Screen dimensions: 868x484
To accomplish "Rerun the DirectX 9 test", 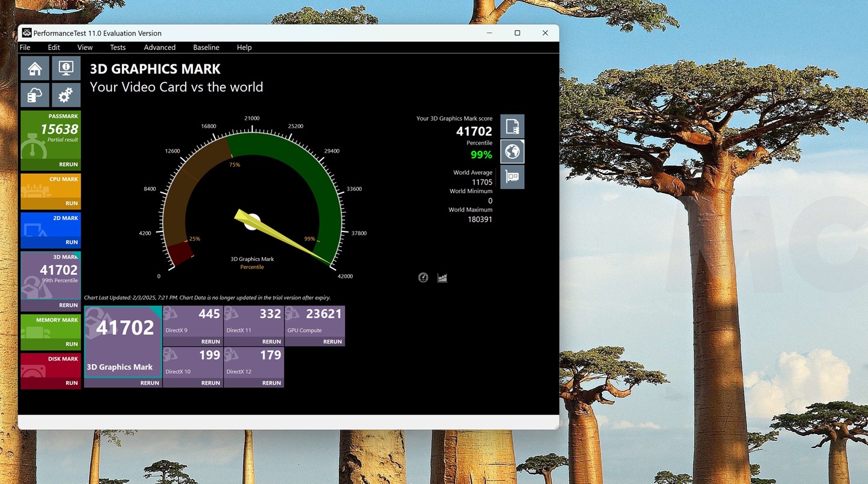I will pyautogui.click(x=210, y=342).
